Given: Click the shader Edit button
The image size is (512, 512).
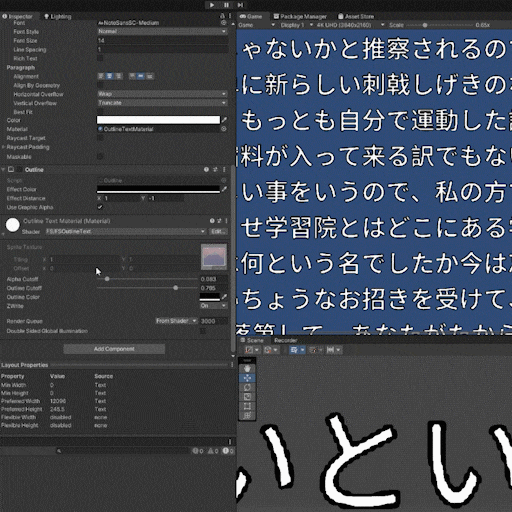Looking at the screenshot, I should (x=218, y=231).
